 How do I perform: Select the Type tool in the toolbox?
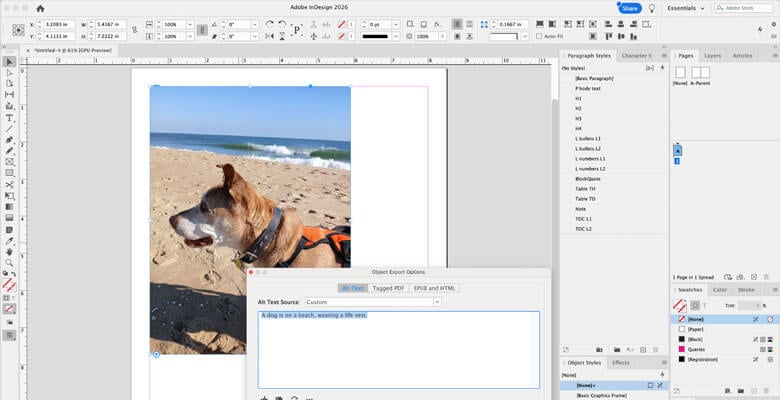[9, 117]
